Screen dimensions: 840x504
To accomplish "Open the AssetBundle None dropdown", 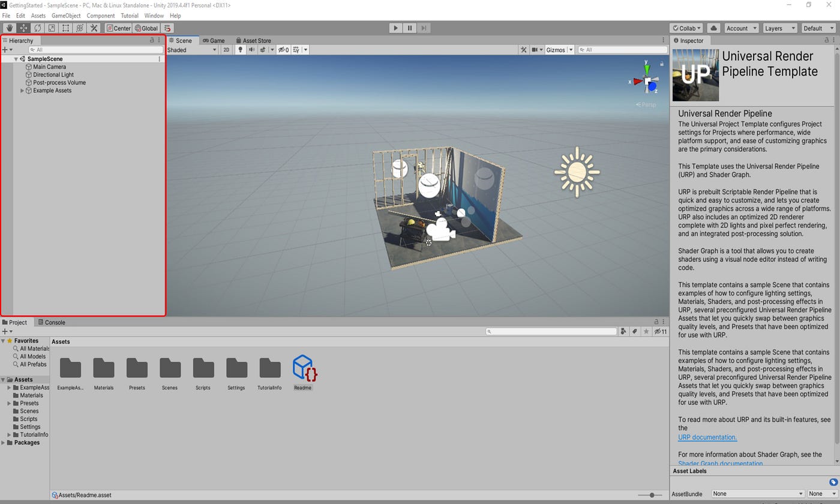I will pyautogui.click(x=758, y=494).
